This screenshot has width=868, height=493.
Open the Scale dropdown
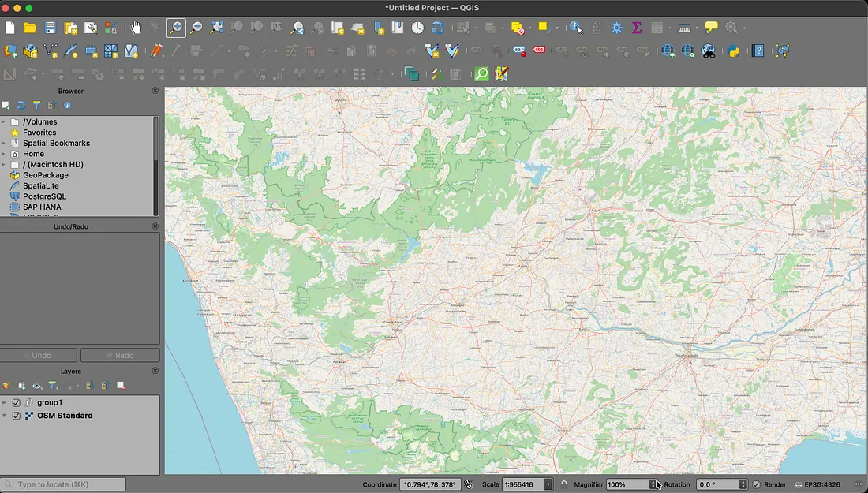click(x=547, y=484)
